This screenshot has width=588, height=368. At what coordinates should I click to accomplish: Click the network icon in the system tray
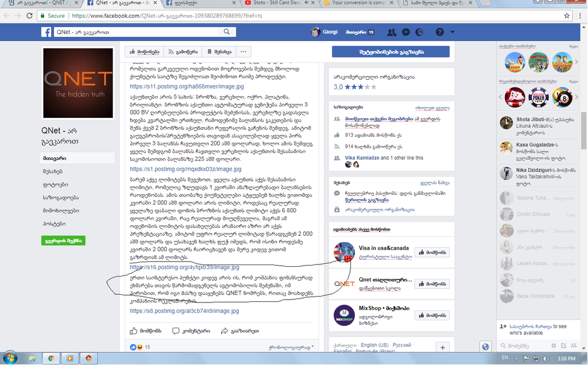pyautogui.click(x=537, y=359)
